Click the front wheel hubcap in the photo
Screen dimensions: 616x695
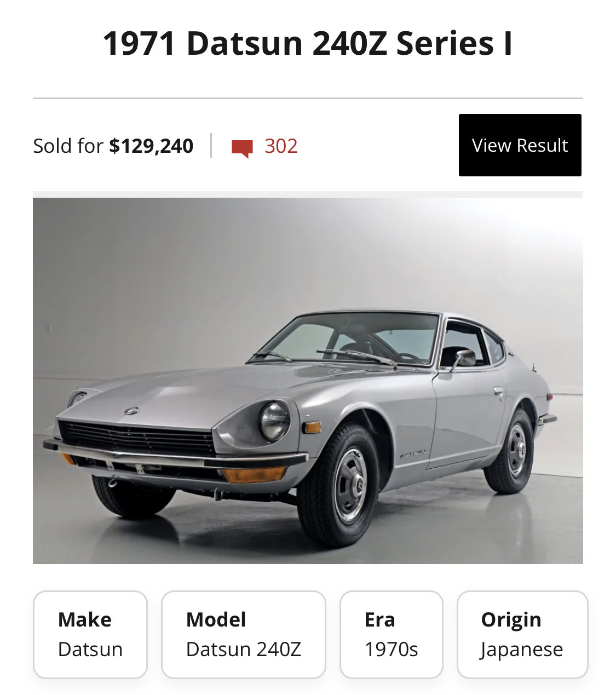351,485
